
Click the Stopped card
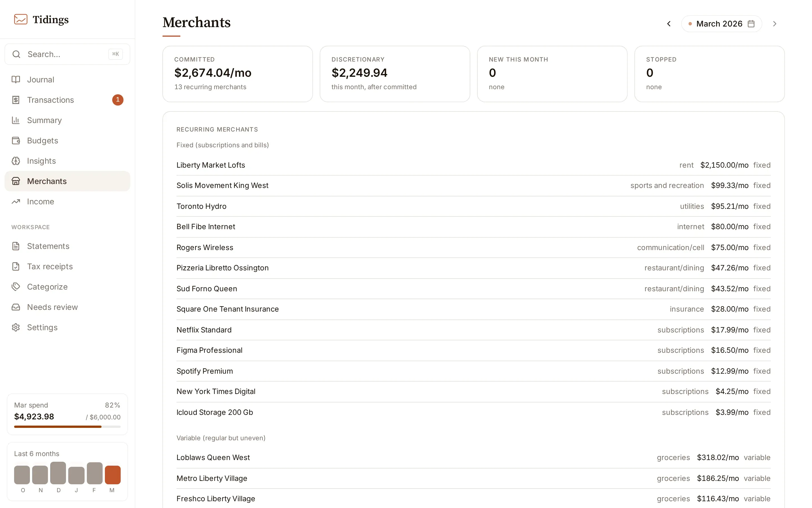tap(710, 74)
